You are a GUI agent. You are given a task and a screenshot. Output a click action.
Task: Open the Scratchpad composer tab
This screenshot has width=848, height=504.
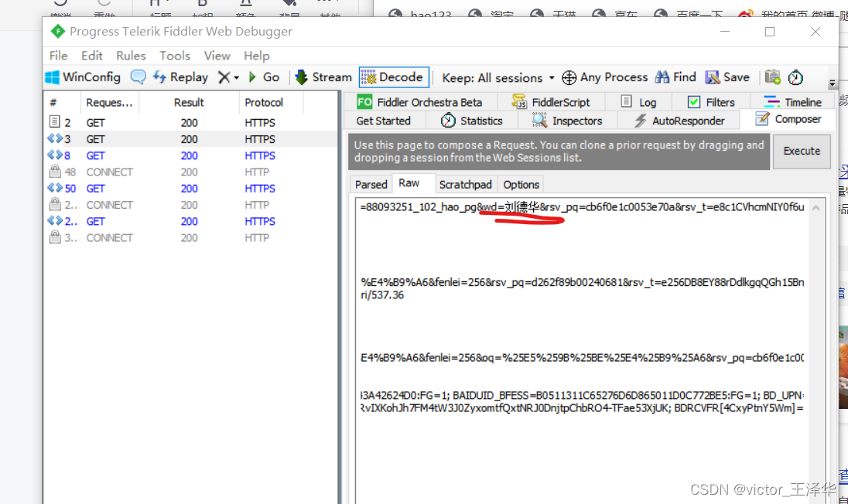[x=466, y=185]
